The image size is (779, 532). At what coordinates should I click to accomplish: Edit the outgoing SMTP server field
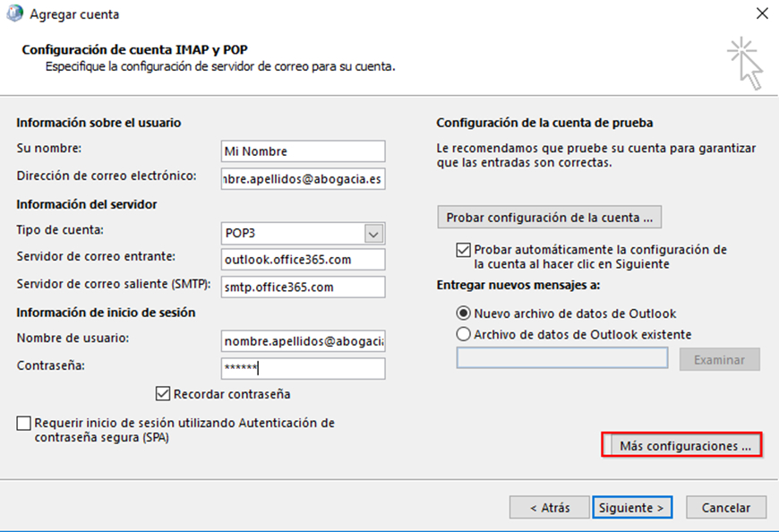(x=303, y=287)
